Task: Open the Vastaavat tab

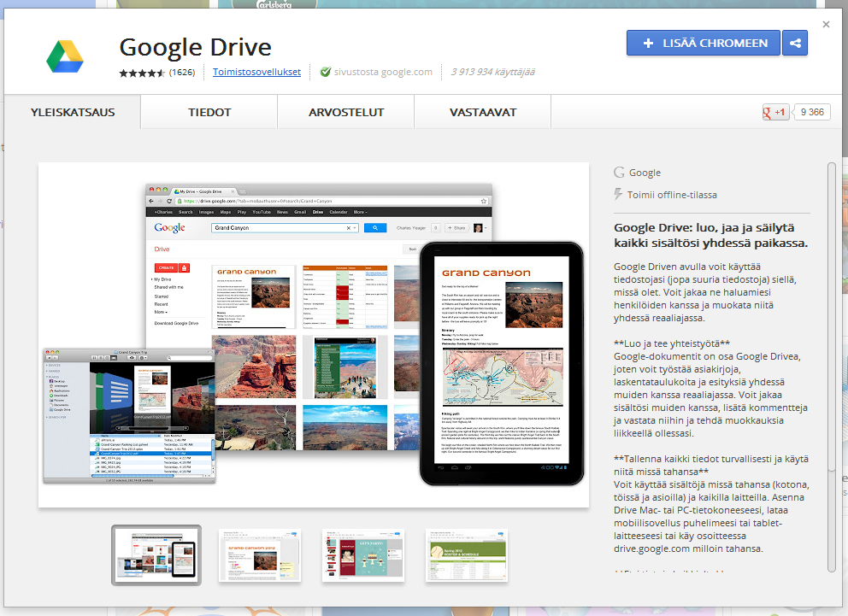Action: [x=483, y=112]
